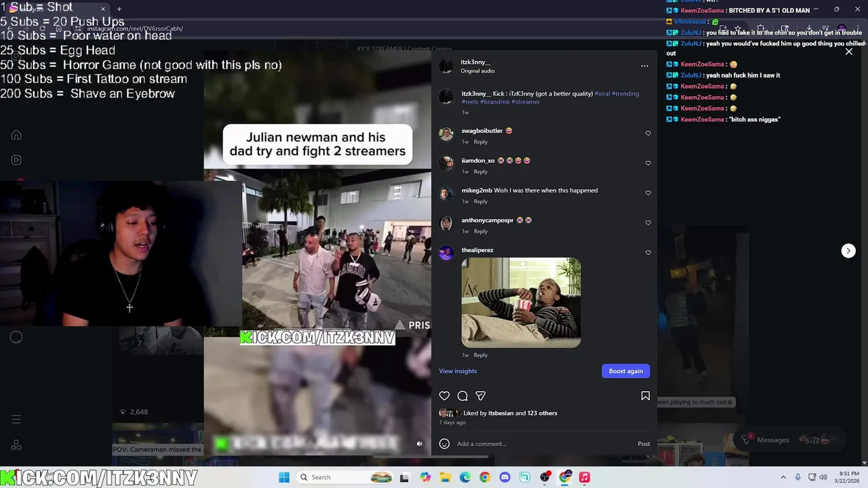Screen dimensions: 868x488
Task: Click the comment bubble icon under post
Action: (x=462, y=396)
